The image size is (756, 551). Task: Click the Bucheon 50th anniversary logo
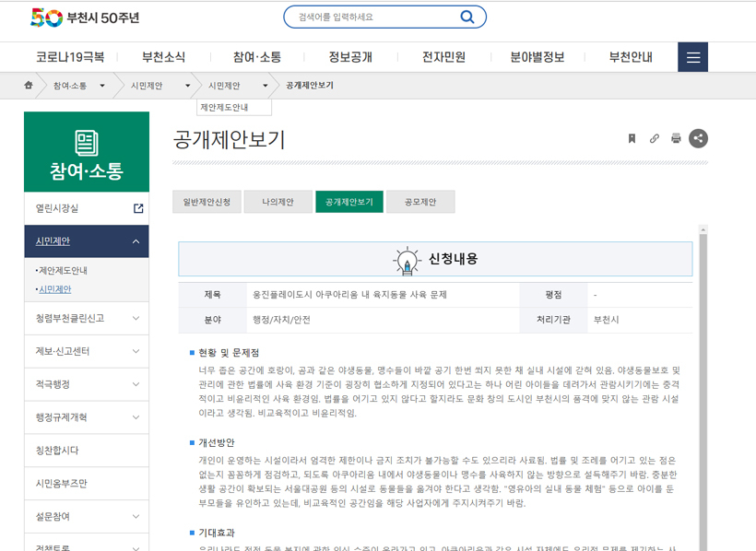tap(86, 18)
